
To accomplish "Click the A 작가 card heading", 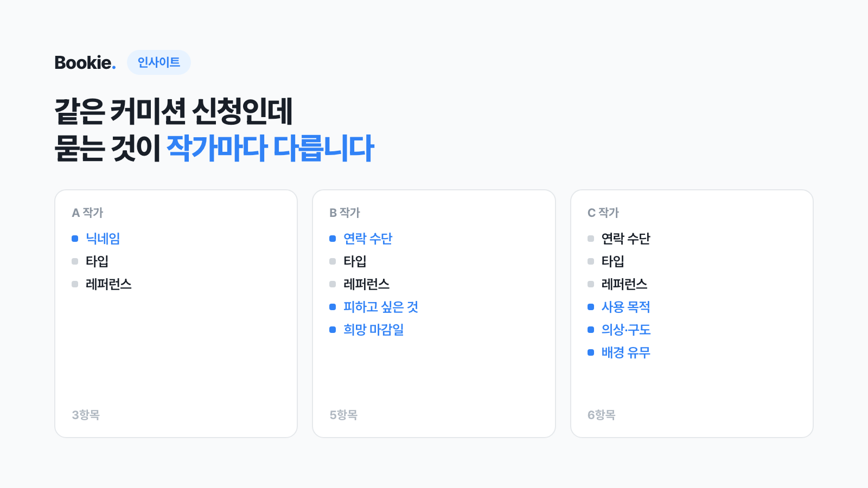I will coord(87,213).
